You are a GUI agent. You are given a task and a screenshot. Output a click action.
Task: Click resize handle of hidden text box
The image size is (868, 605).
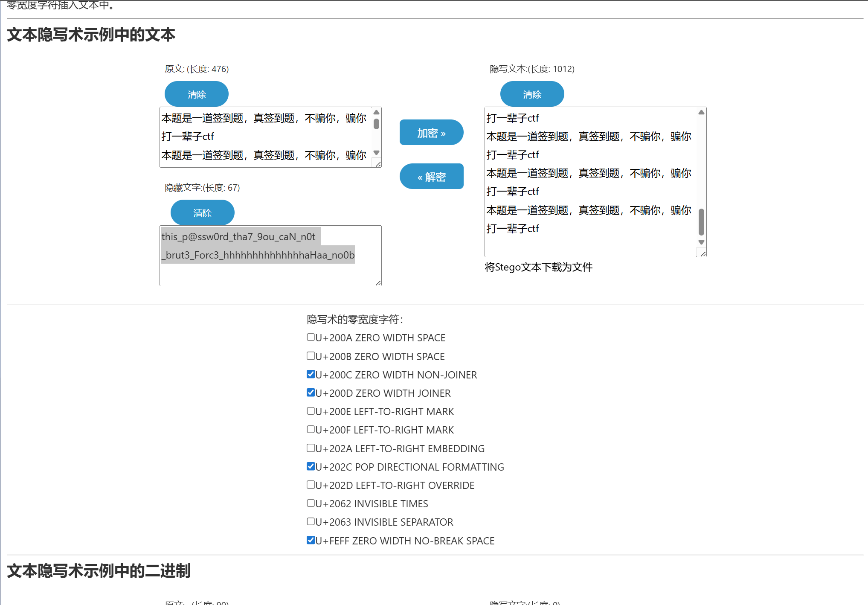click(378, 283)
